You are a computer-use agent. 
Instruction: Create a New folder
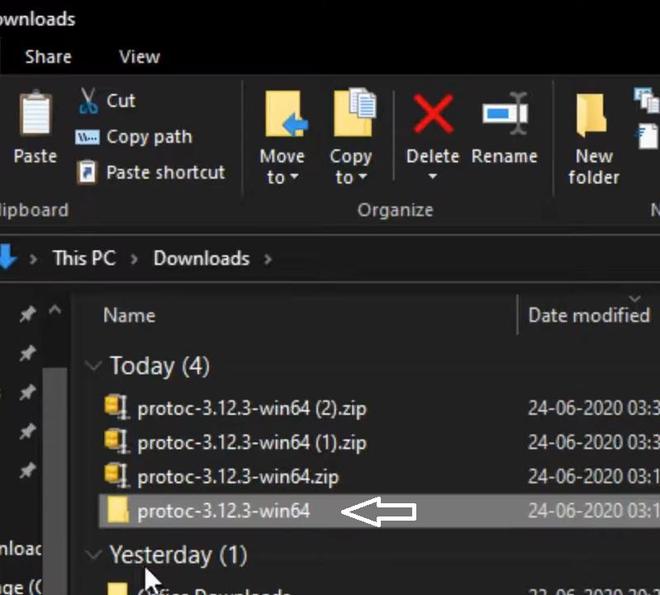(x=593, y=139)
